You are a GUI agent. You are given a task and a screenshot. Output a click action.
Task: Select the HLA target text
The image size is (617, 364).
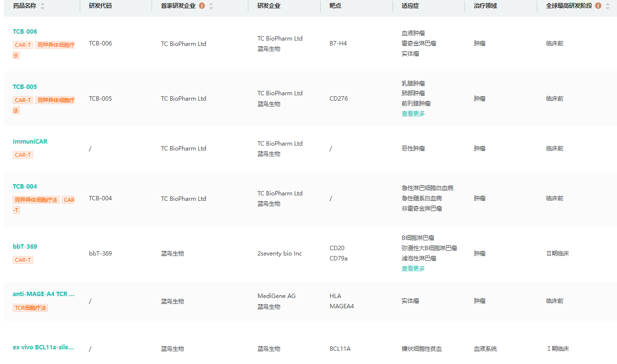[x=335, y=296]
